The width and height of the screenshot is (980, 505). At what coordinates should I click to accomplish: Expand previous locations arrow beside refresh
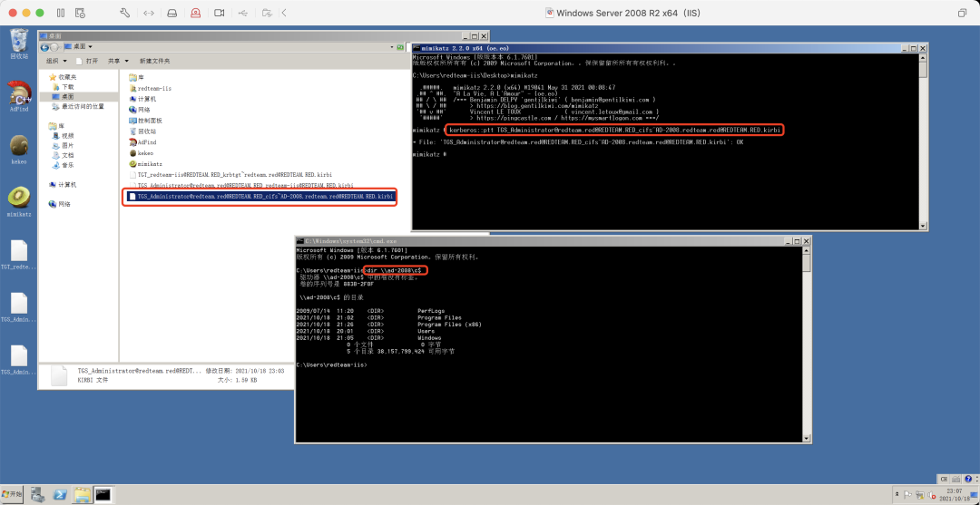392,47
